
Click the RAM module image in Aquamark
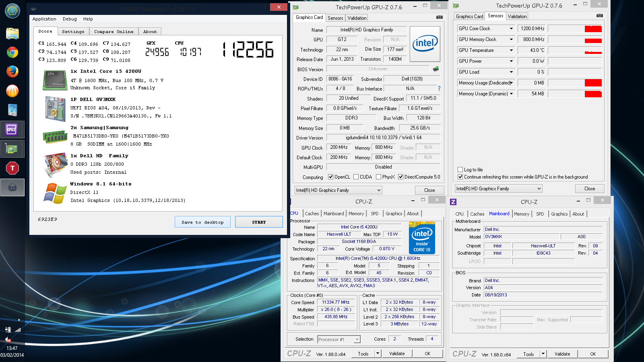click(x=55, y=137)
